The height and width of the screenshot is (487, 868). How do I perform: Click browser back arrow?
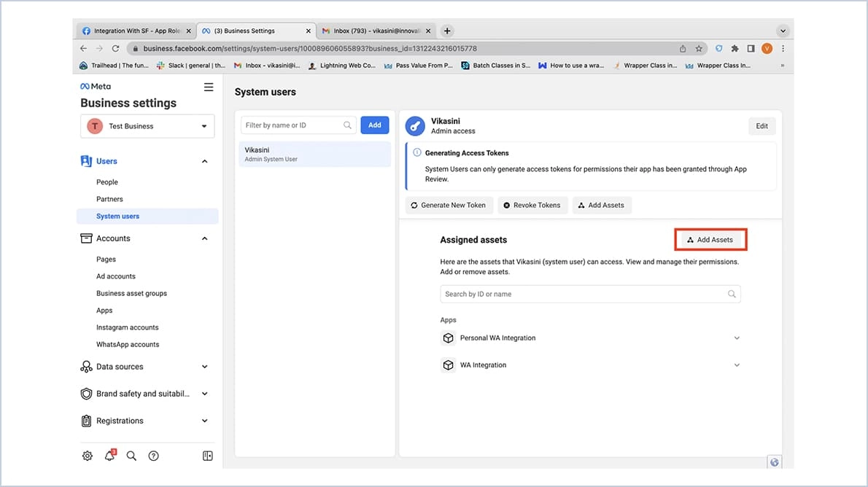(x=84, y=48)
